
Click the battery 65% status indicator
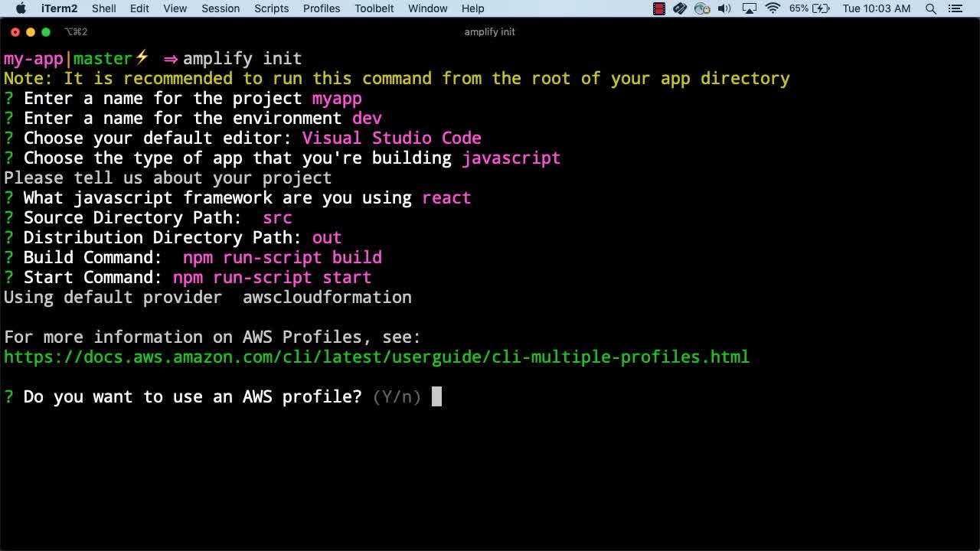click(809, 8)
